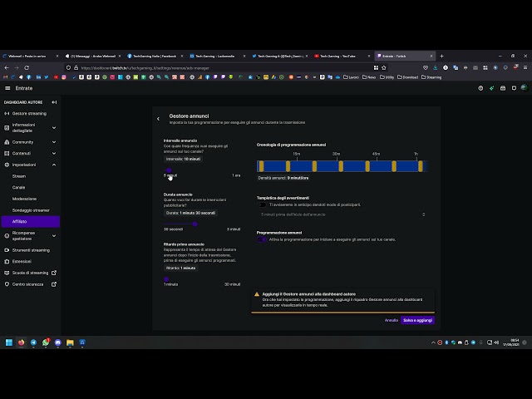Screen dimensions: 532x399
Task: Open Gestore streaming in sidebar
Action: [30, 114]
